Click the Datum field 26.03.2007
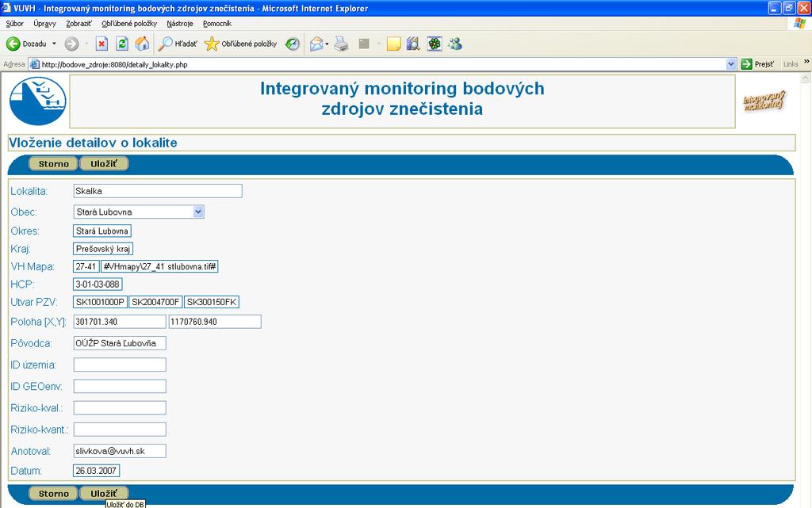Image resolution: width=812 pixels, height=508 pixels. (96, 471)
